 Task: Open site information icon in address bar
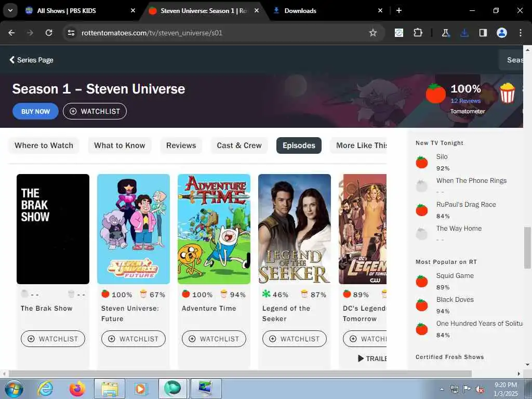[71, 33]
